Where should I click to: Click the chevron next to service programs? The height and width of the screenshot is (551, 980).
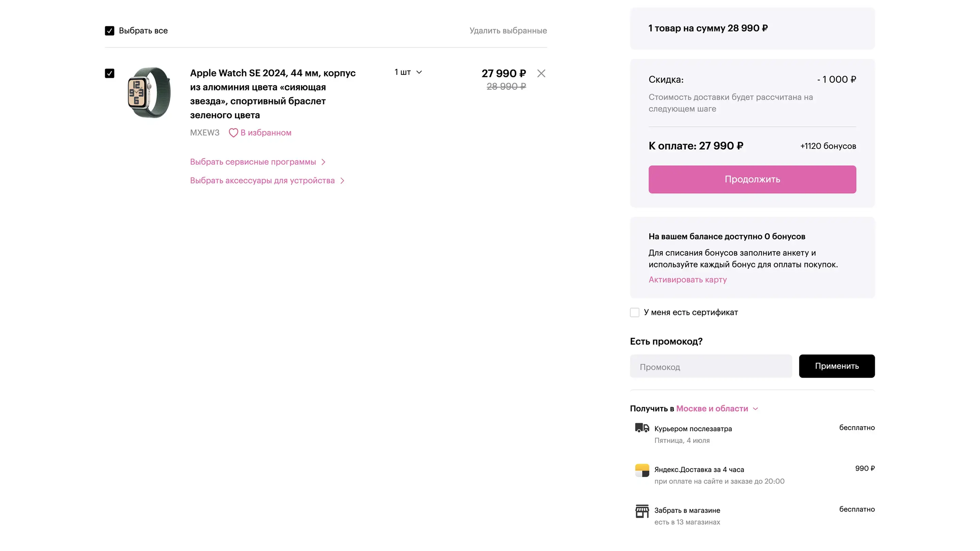tap(323, 162)
